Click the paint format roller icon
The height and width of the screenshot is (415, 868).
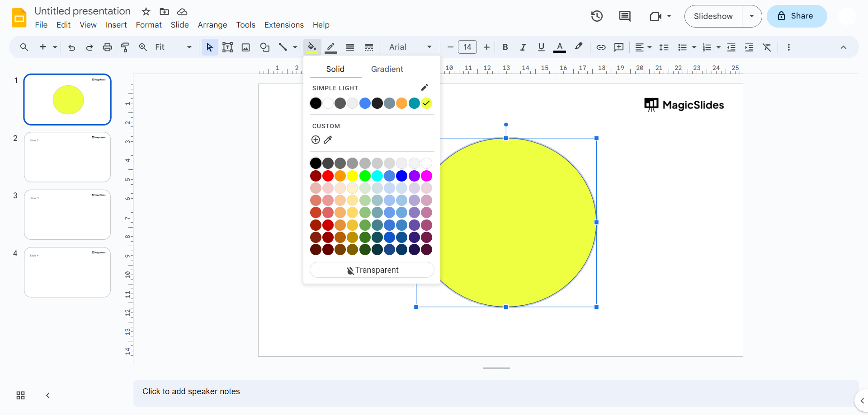click(125, 47)
